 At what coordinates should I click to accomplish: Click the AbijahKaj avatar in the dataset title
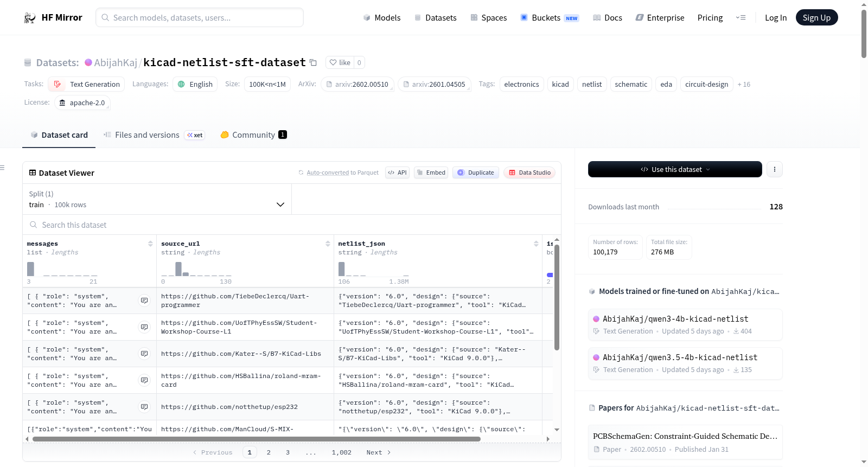[x=88, y=62]
